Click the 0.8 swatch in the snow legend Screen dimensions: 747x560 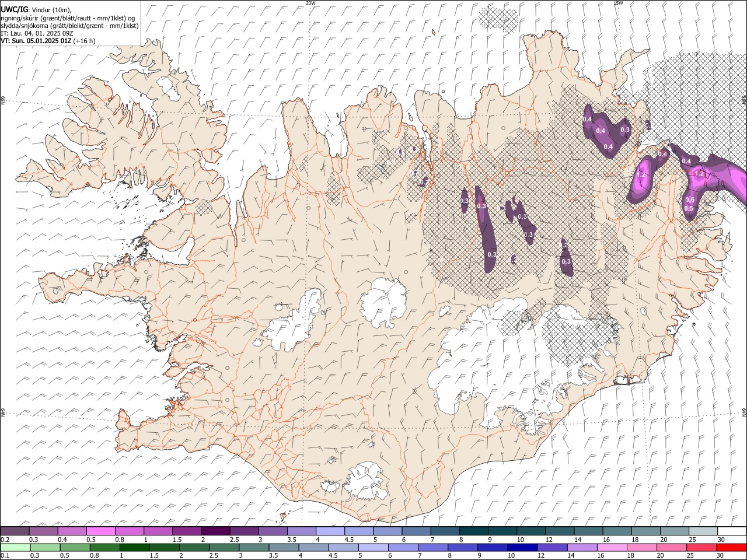tap(129, 531)
